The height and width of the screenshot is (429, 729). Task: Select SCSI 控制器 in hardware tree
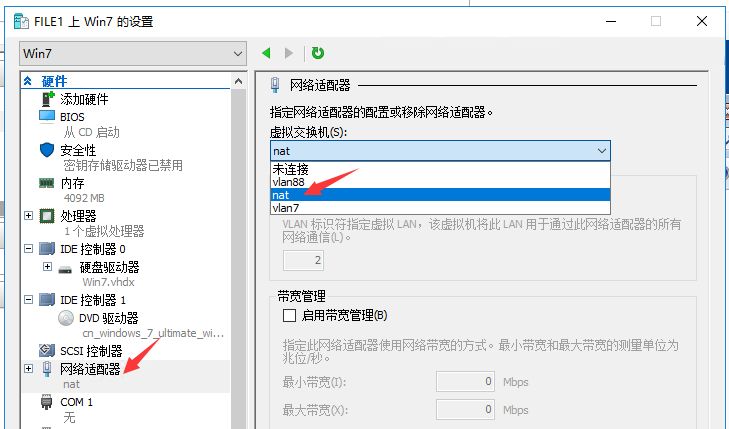coord(91,350)
